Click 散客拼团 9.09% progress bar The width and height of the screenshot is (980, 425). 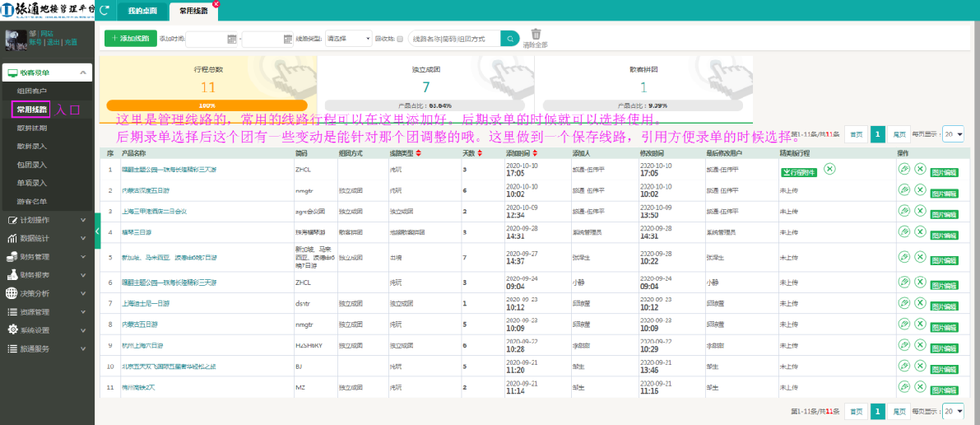point(643,105)
